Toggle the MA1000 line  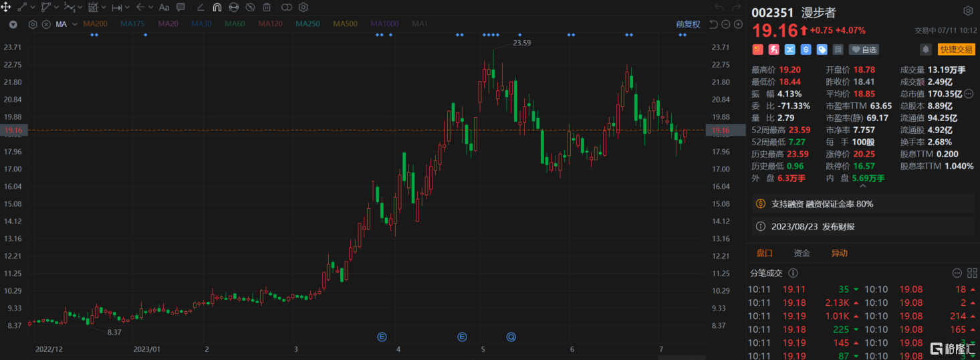coord(384,24)
